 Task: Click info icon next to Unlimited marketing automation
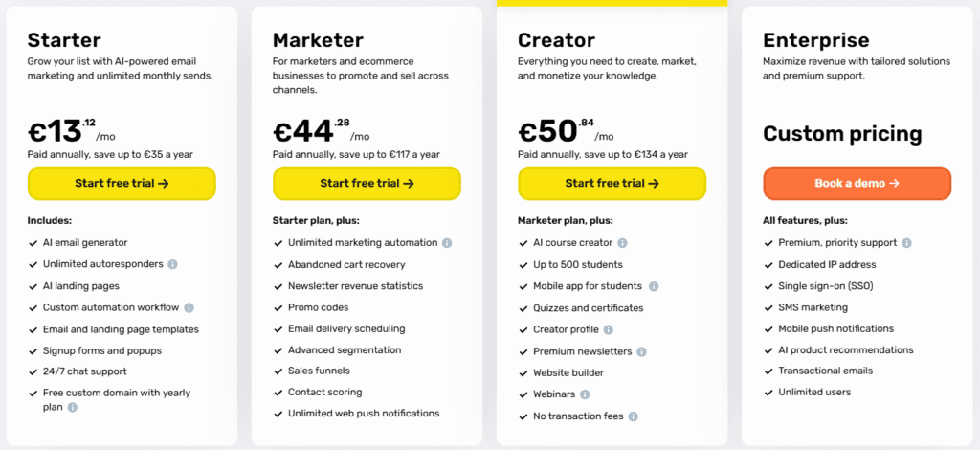(447, 243)
